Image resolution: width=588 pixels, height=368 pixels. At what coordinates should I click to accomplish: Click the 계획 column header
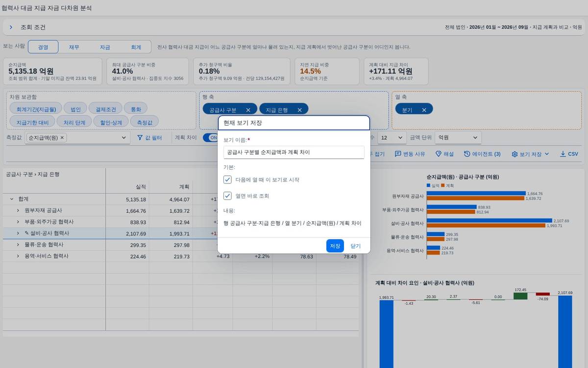[171, 187]
